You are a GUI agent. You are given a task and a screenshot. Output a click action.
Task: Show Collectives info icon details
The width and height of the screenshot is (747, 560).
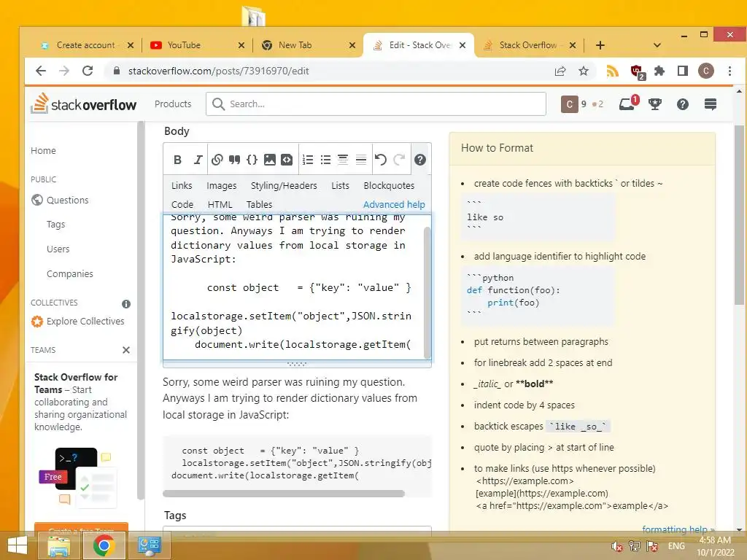[125, 304]
